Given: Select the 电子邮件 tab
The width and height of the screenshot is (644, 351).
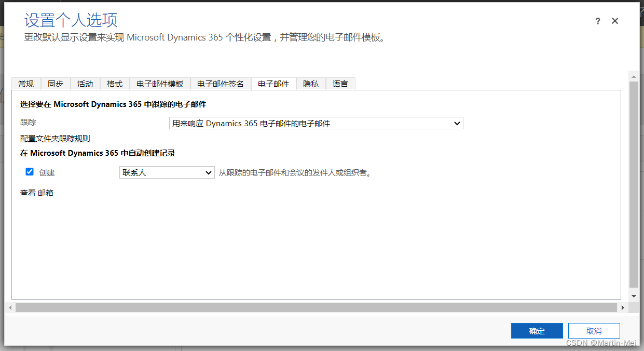Looking at the screenshot, I should point(273,84).
